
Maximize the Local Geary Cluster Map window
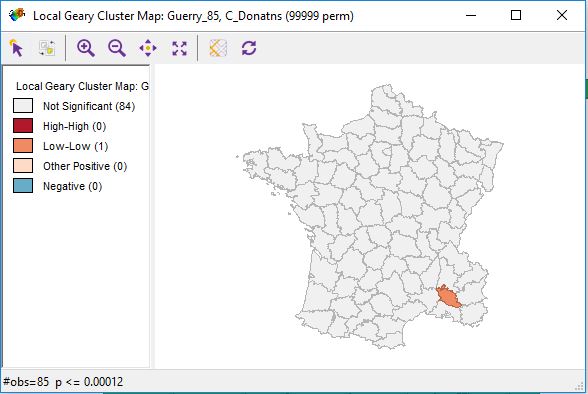click(x=516, y=15)
